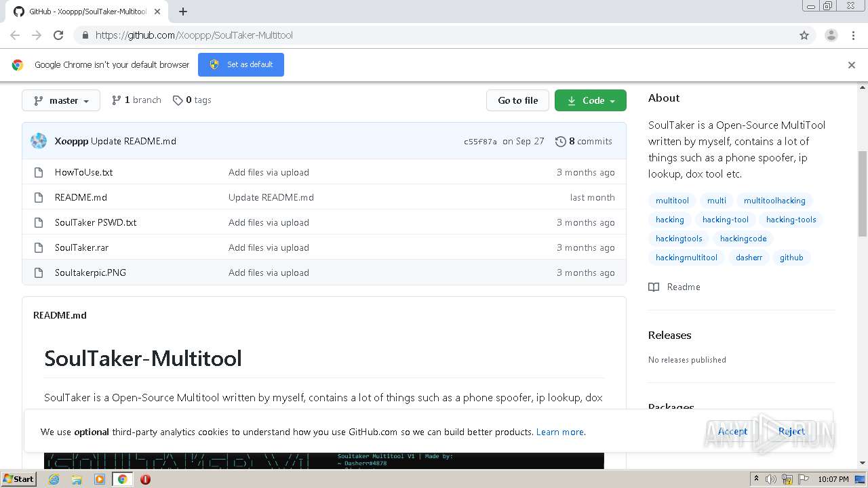Screen dimensions: 868x488
Task: Select the hacking-tools topic tag
Action: 791,220
